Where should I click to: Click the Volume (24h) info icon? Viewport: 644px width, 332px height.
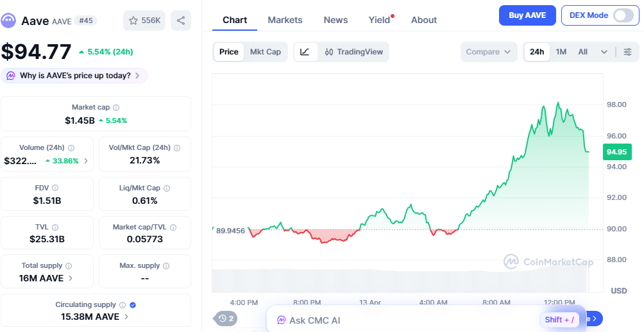point(71,148)
